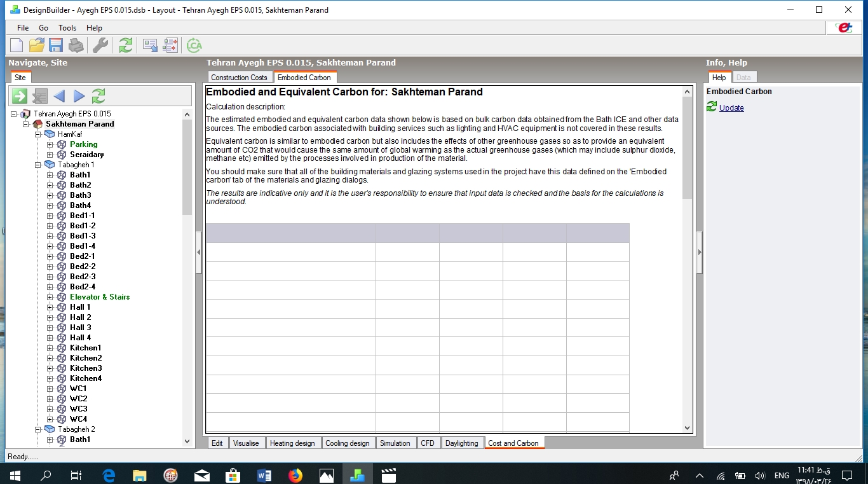Image resolution: width=868 pixels, height=484 pixels.
Task: Collapse the HamKaf block node
Action: point(38,134)
